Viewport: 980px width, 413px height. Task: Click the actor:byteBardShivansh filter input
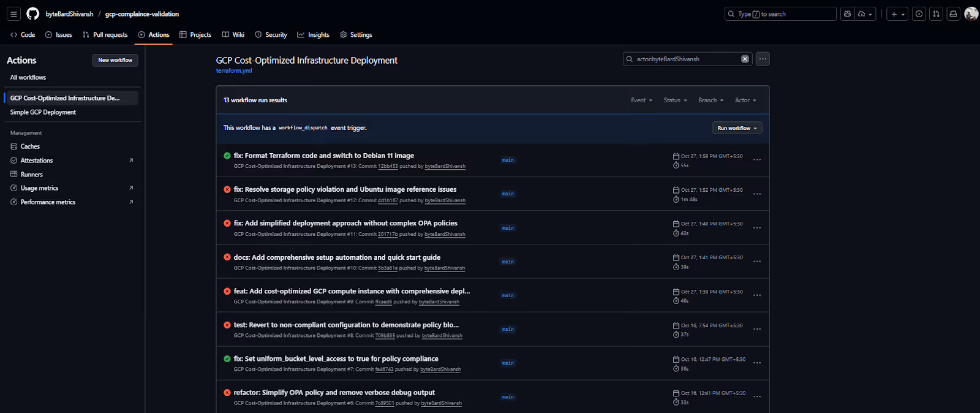(687, 59)
